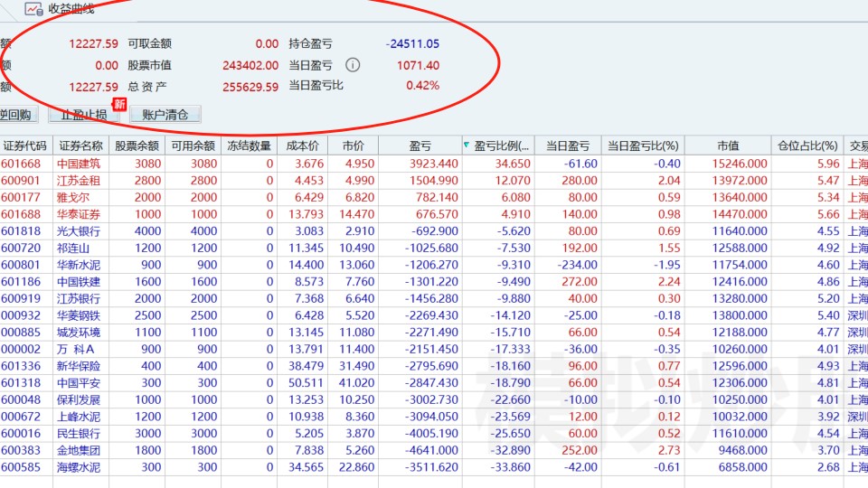Sort by 盈亏 column header
Image resolution: width=868 pixels, height=488 pixels.
click(420, 145)
